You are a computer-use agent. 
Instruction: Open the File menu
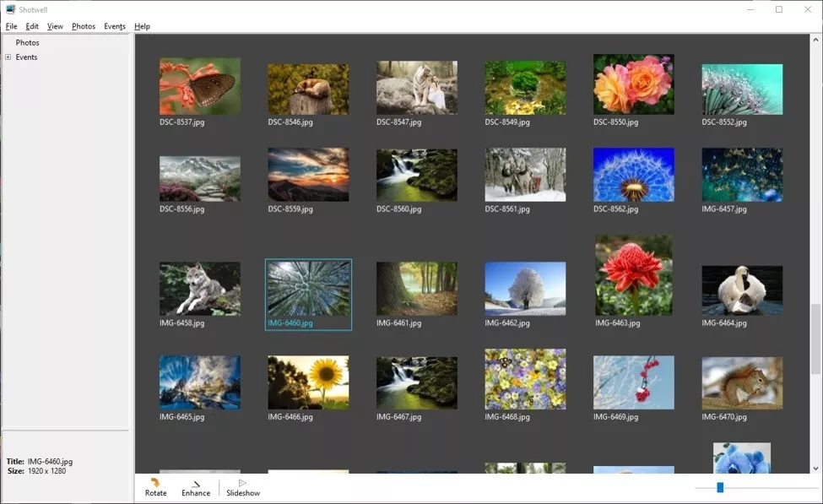11,26
